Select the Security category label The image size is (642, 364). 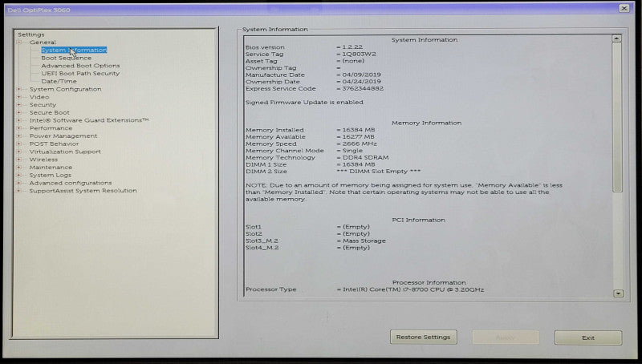(43, 105)
